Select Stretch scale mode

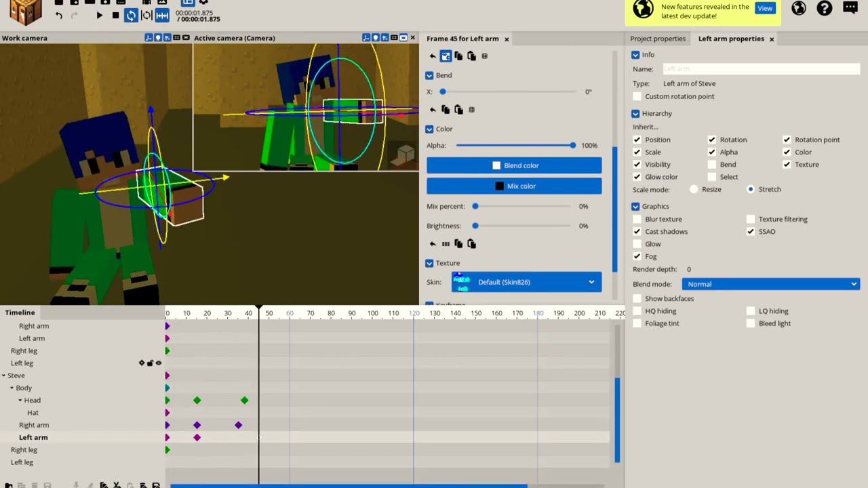coord(751,189)
